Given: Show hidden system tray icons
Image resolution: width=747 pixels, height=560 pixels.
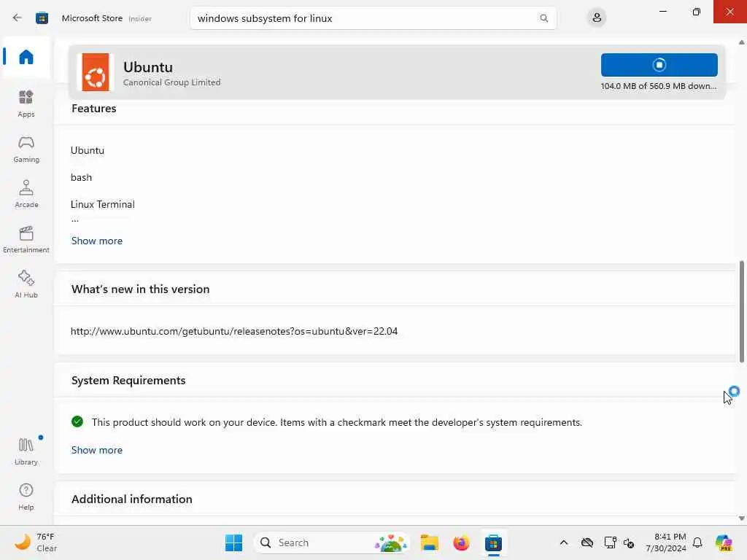Looking at the screenshot, I should click(564, 542).
